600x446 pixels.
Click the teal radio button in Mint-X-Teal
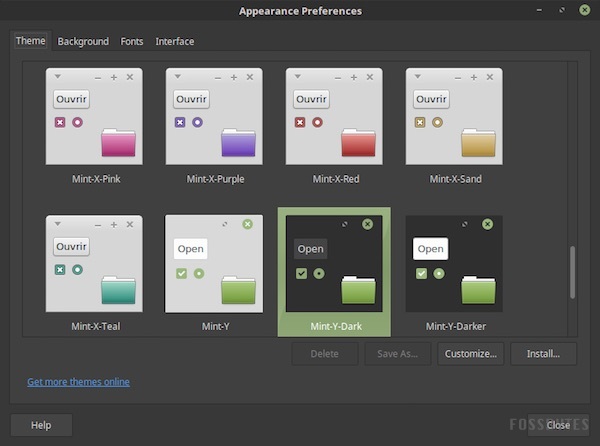coord(77,270)
